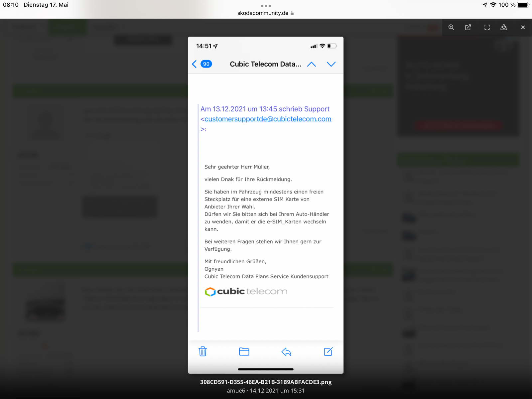Tap the blue 90 unread badge
532x399 pixels.
click(x=206, y=64)
